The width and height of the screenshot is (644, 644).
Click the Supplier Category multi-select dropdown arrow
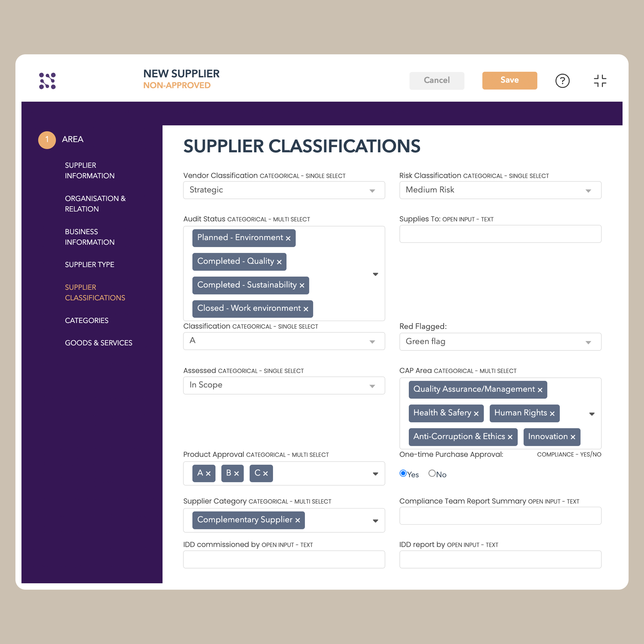(375, 520)
